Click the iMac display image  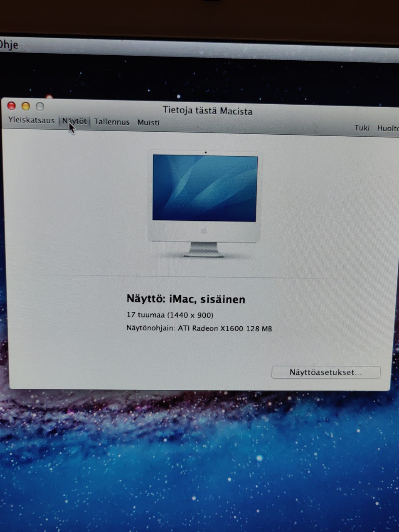(204, 204)
